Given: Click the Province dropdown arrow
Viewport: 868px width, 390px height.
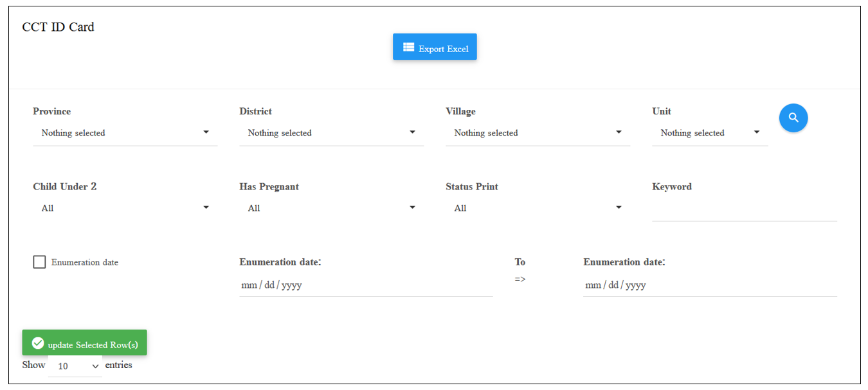Looking at the screenshot, I should click(206, 132).
